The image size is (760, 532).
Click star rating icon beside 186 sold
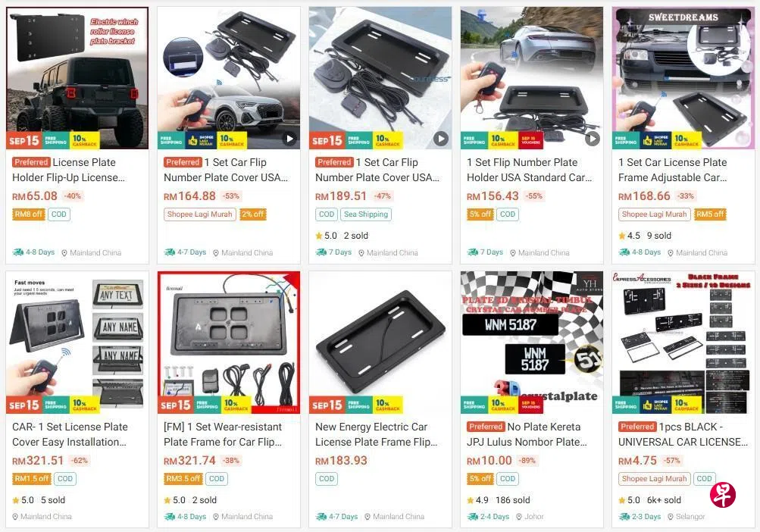click(470, 500)
